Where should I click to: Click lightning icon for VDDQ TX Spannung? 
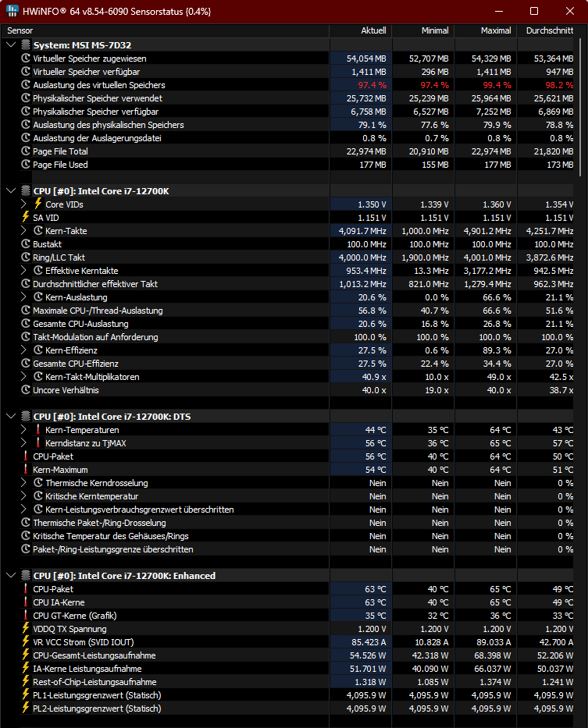[x=26, y=628]
